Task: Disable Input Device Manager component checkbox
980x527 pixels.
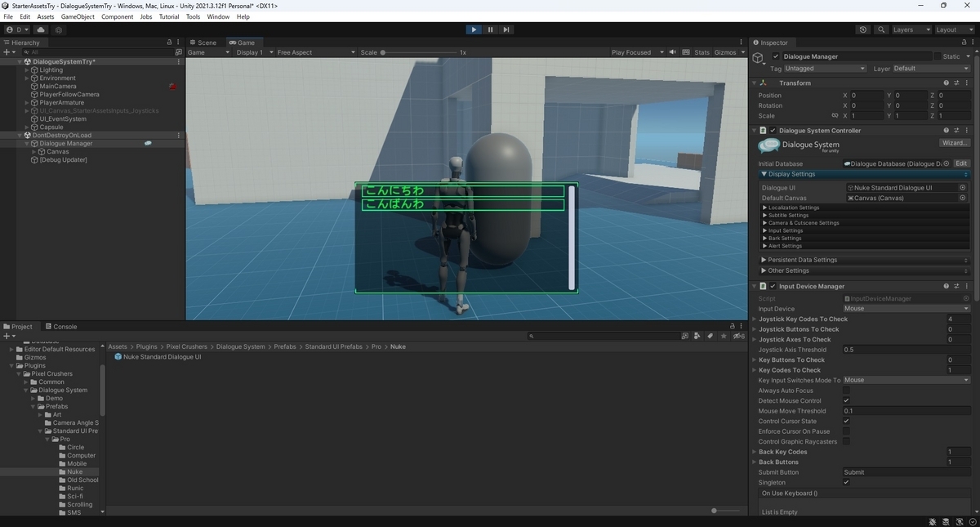Action: pos(773,286)
